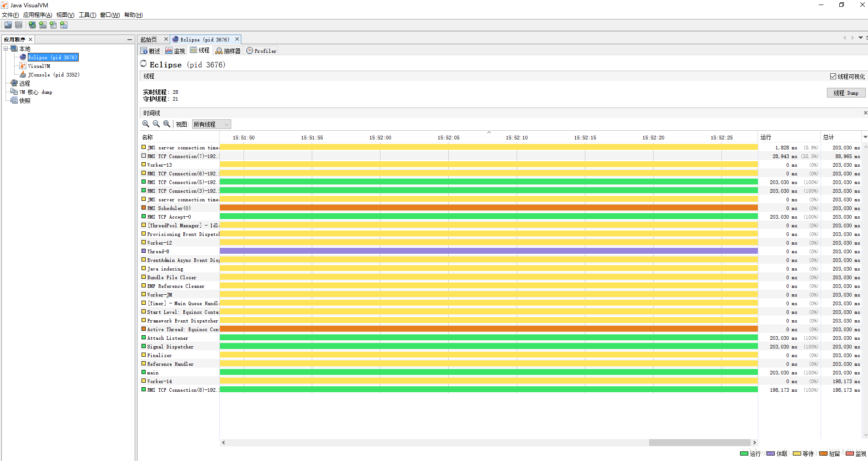This screenshot has width=868, height=461.
Task: Toggle selection box for main thread row
Action: (144, 372)
